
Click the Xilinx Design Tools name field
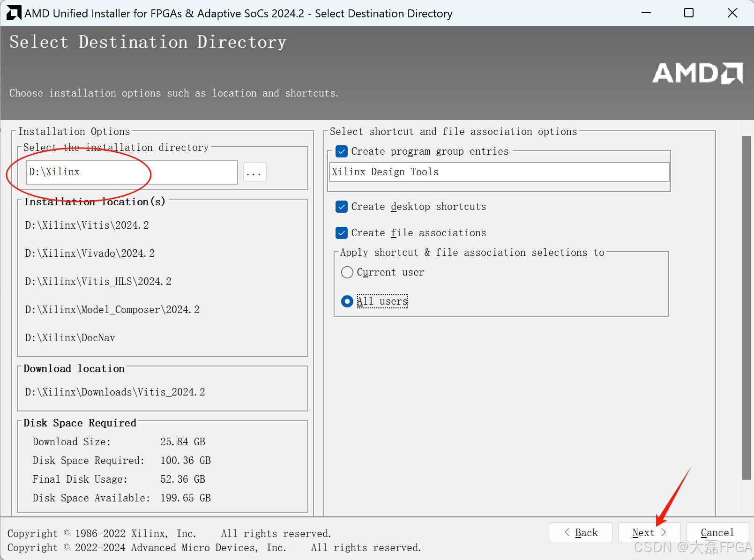pyautogui.click(x=500, y=172)
